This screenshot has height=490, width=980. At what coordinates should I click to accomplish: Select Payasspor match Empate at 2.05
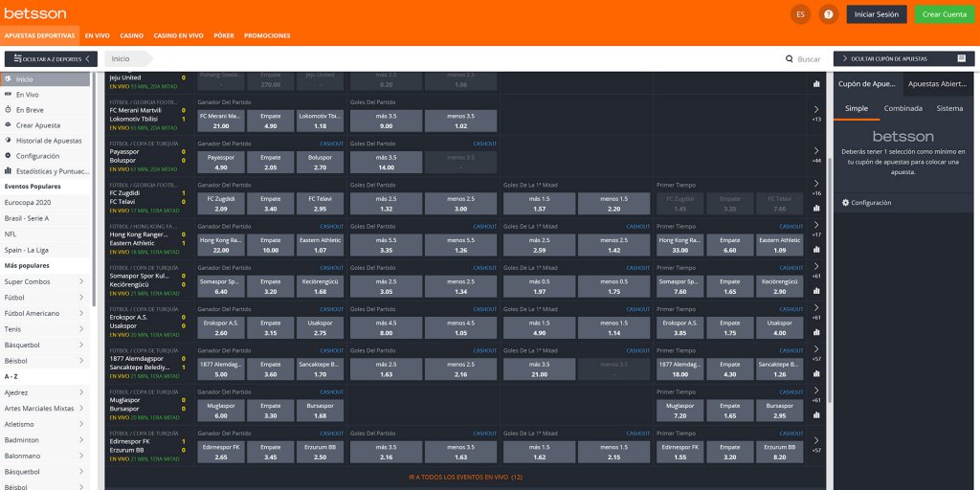pyautogui.click(x=271, y=163)
